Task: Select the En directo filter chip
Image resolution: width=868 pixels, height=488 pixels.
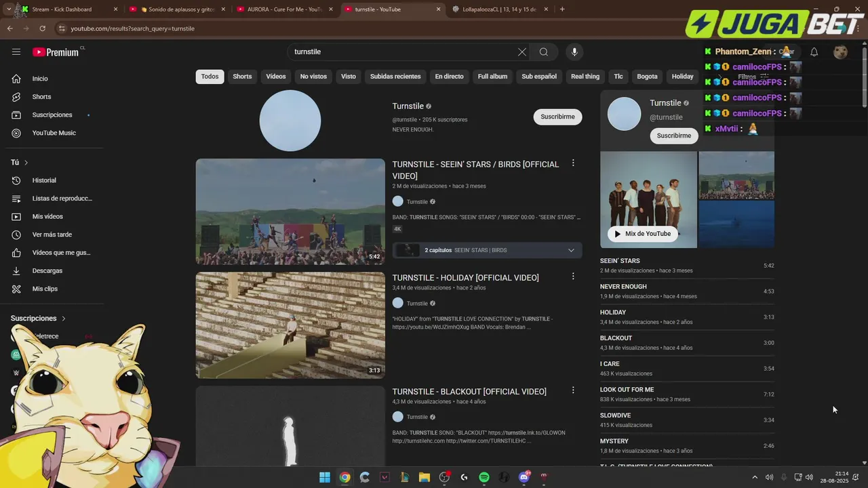Action: point(449,77)
